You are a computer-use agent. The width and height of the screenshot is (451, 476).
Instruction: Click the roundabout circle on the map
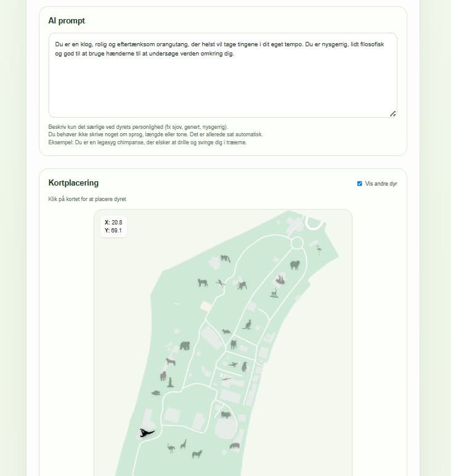297,243
